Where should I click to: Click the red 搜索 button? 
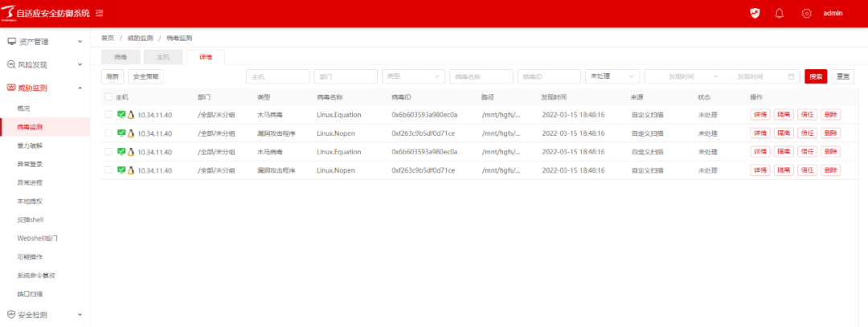click(815, 76)
